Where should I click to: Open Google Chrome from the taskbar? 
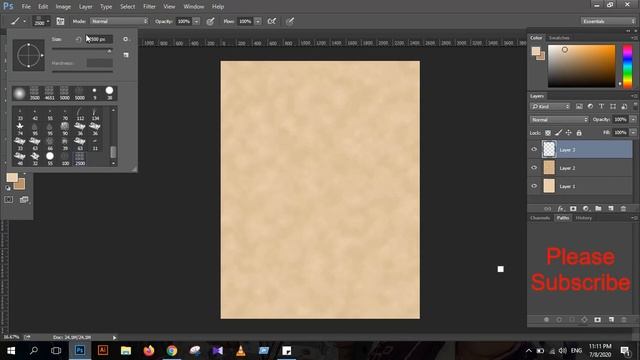coord(172,351)
